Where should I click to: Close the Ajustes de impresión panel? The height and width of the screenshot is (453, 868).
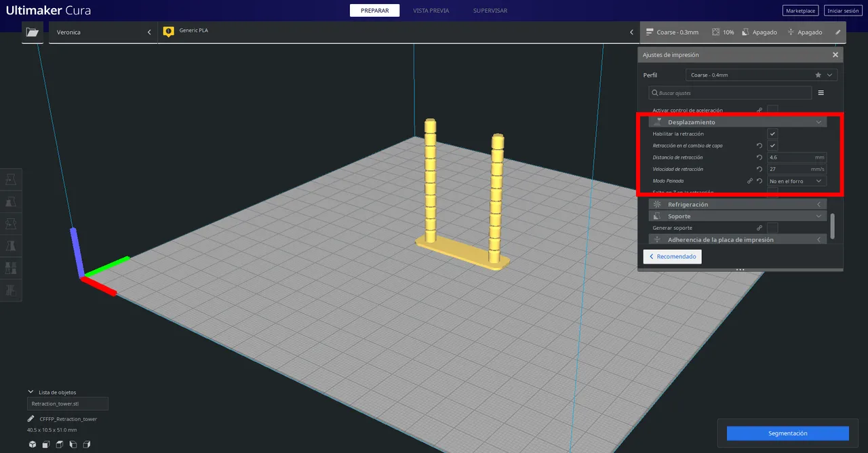tap(835, 55)
